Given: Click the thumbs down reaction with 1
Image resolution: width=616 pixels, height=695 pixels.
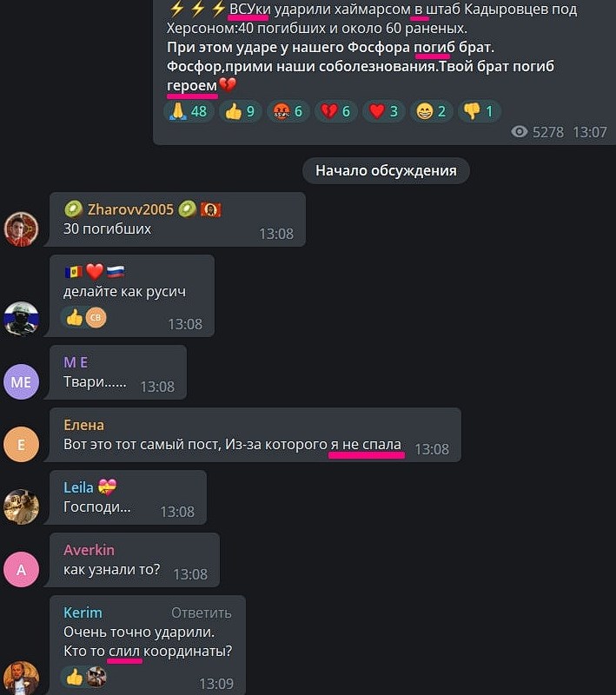Looking at the screenshot, I should tap(479, 111).
